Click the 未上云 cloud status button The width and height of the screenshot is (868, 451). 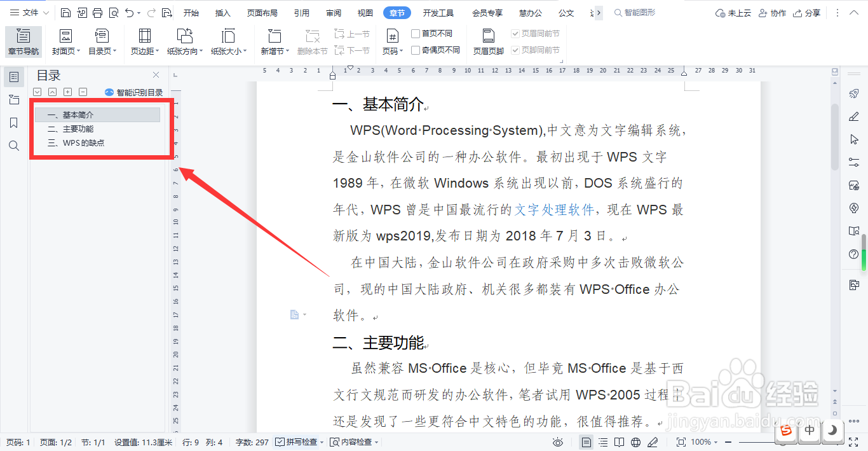[x=733, y=13]
